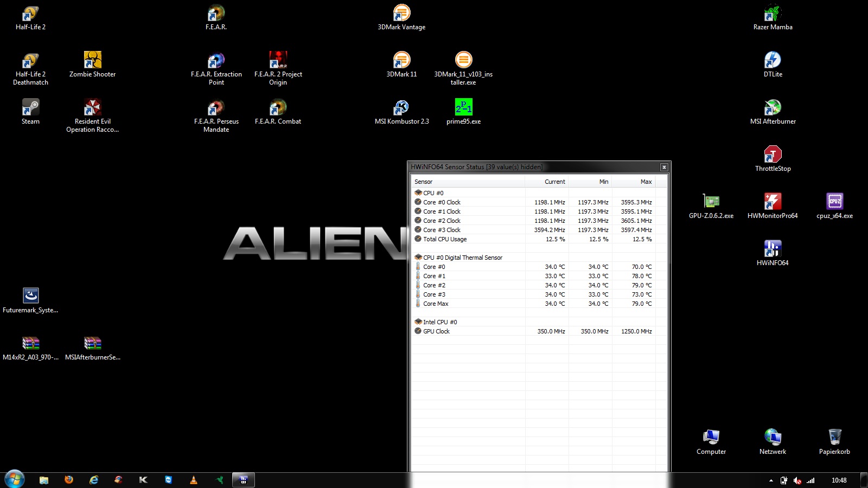This screenshot has width=868, height=488.
Task: Select the MSIAfterburnerSe... archive icon
Action: (92, 348)
